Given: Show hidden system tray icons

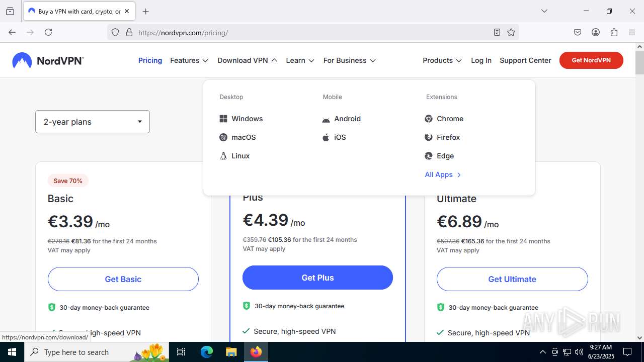Looking at the screenshot, I should [x=542, y=352].
